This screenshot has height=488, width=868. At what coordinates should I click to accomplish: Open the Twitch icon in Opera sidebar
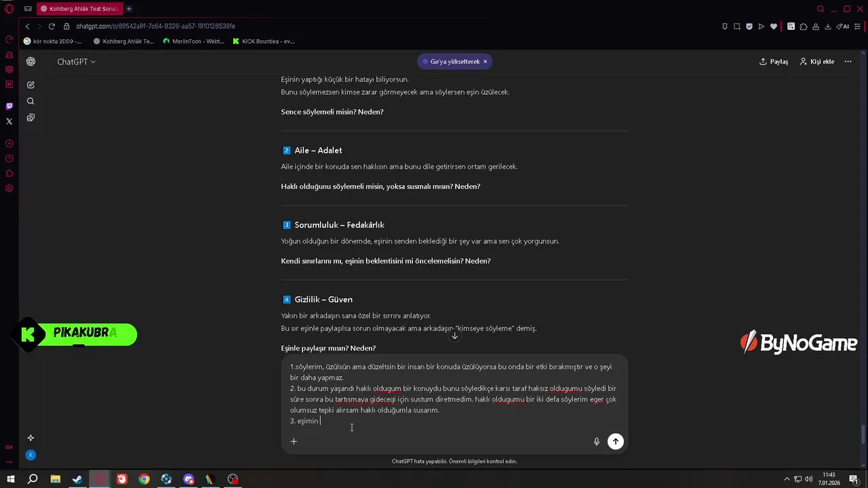pyautogui.click(x=9, y=106)
